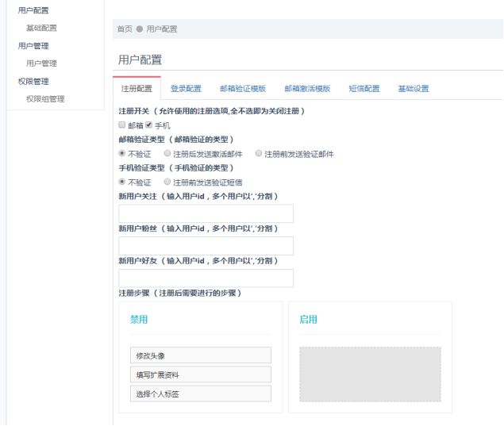Select 用户管理 sub-item in sidebar
The image size is (504, 426).
tap(41, 63)
